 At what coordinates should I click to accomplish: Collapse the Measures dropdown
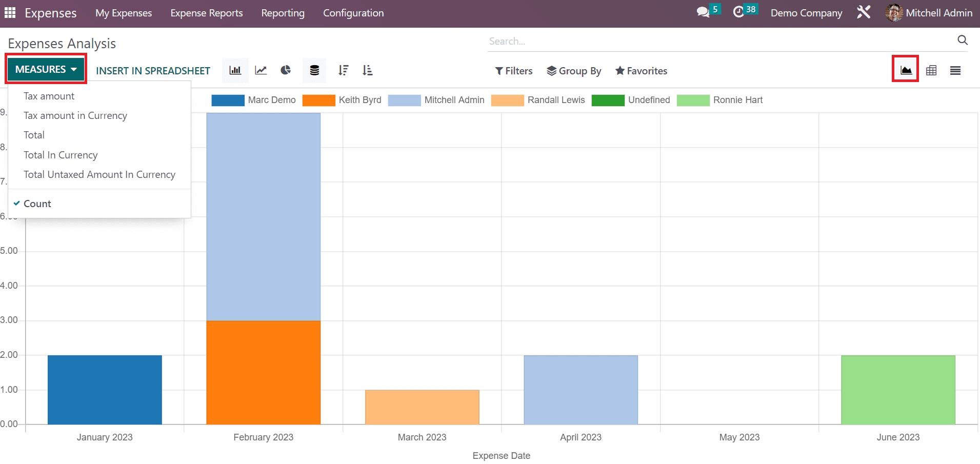[46, 69]
